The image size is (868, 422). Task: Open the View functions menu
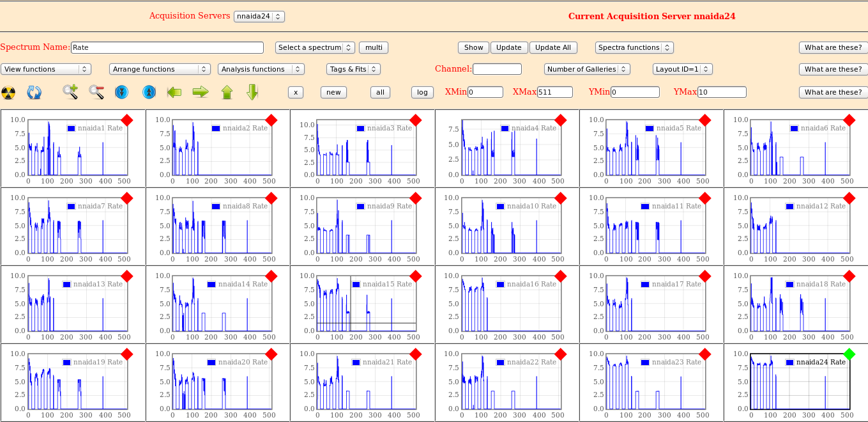(46, 69)
